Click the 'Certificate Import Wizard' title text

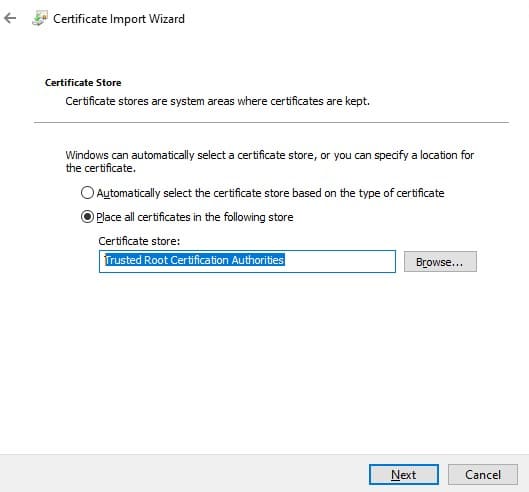119,19
